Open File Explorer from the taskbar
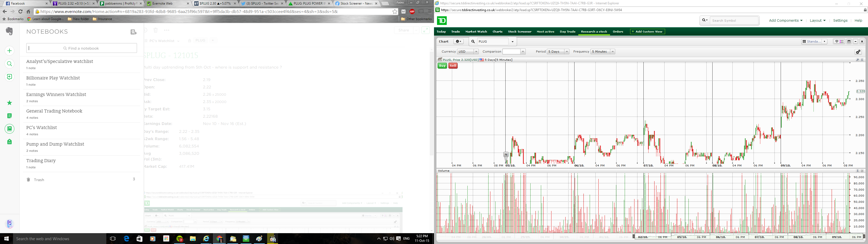This screenshot has height=244, width=868. tap(193, 239)
